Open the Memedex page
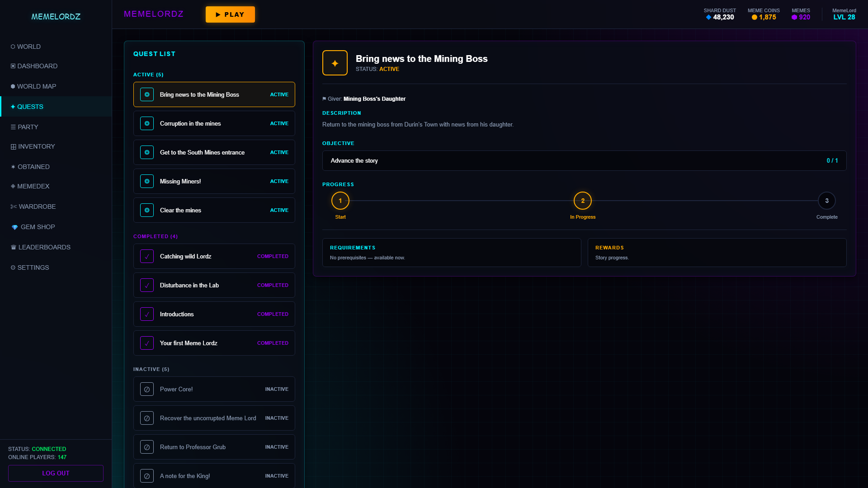Image resolution: width=868 pixels, height=488 pixels. [56, 186]
